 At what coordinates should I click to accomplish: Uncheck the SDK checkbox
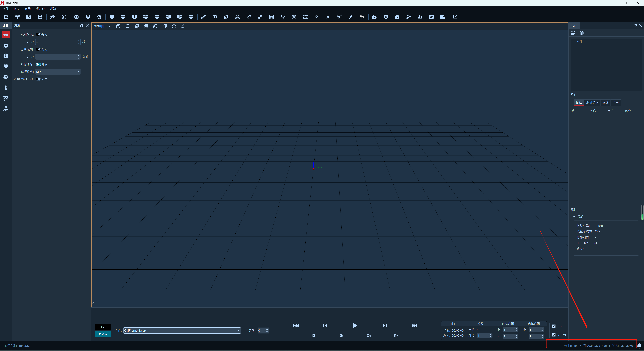554,326
